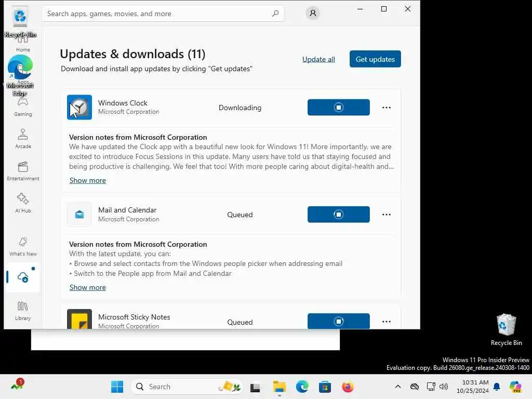Screen dimensions: 532x399
Task: Click the cloud sync off icon in tray
Action: tap(414, 387)
